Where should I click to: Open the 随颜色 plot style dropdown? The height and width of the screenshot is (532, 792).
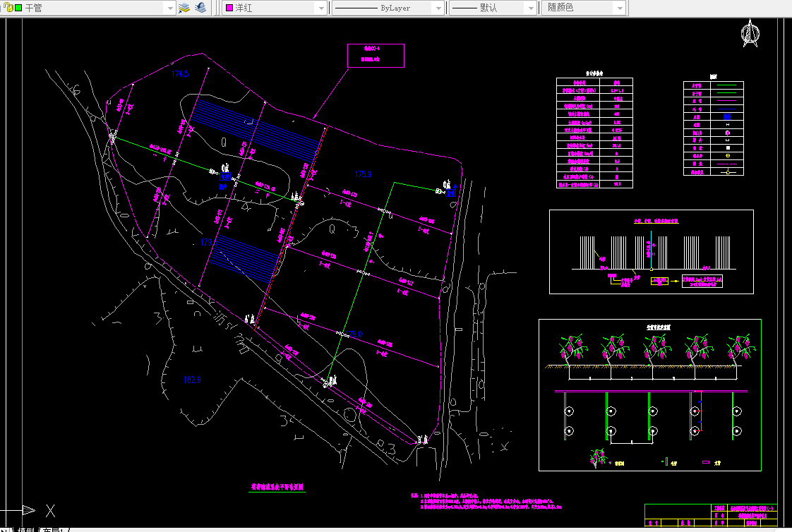pyautogui.click(x=620, y=8)
